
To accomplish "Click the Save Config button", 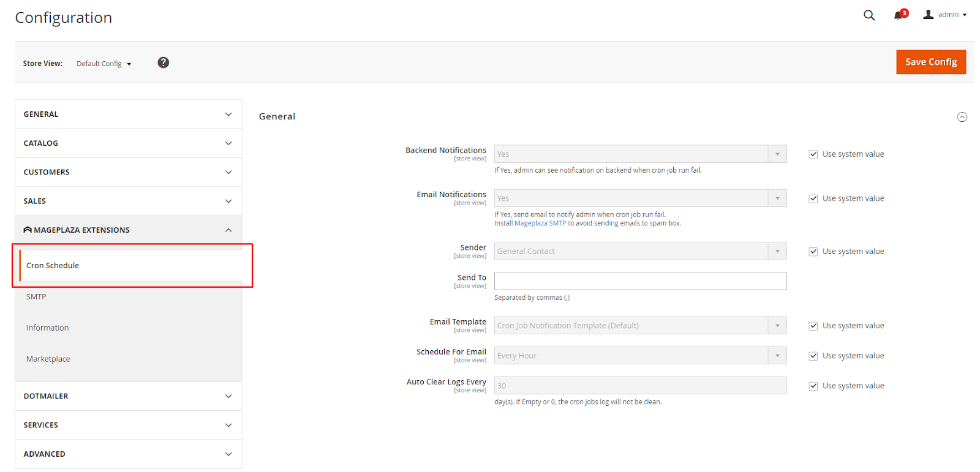I will tap(930, 62).
